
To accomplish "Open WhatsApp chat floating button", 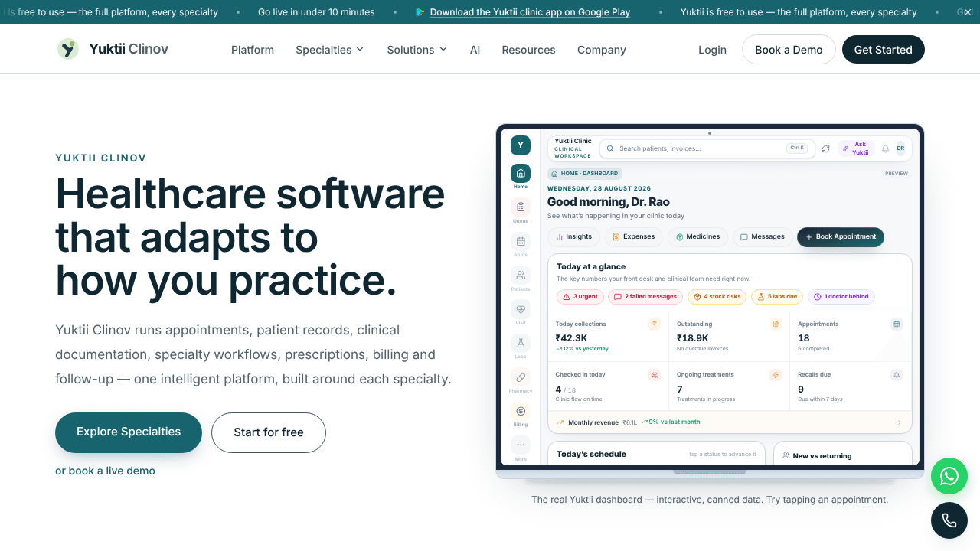I will click(x=949, y=476).
